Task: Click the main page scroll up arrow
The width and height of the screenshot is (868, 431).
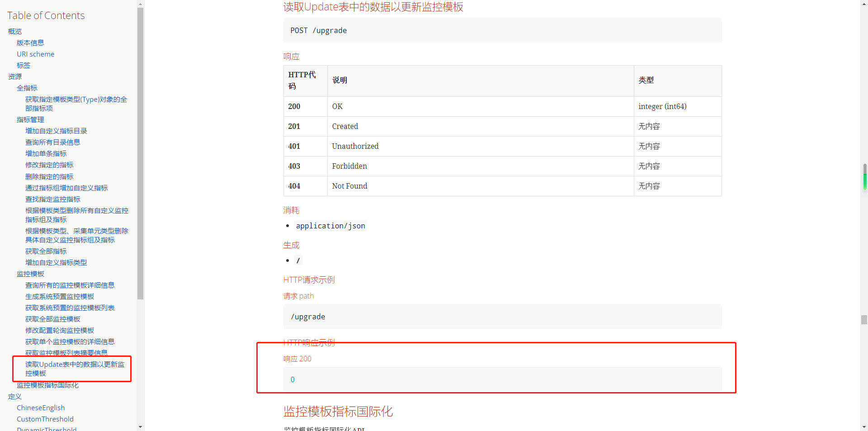Action: (x=864, y=4)
